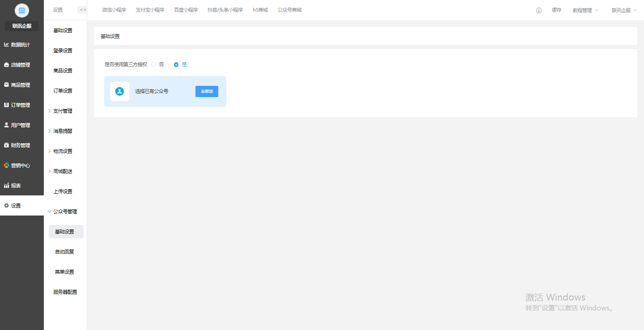Click the 去绑定 button
The image size is (644, 330).
pyautogui.click(x=207, y=91)
